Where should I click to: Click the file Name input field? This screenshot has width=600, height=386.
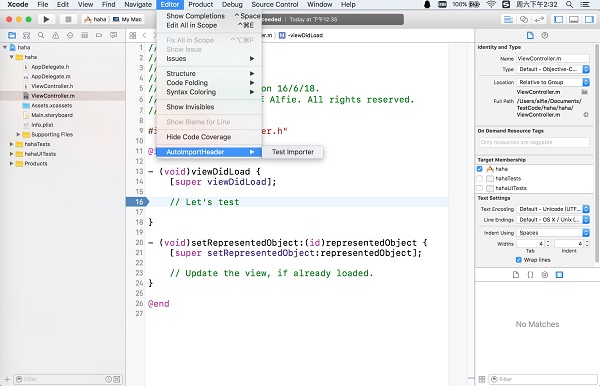(x=553, y=59)
